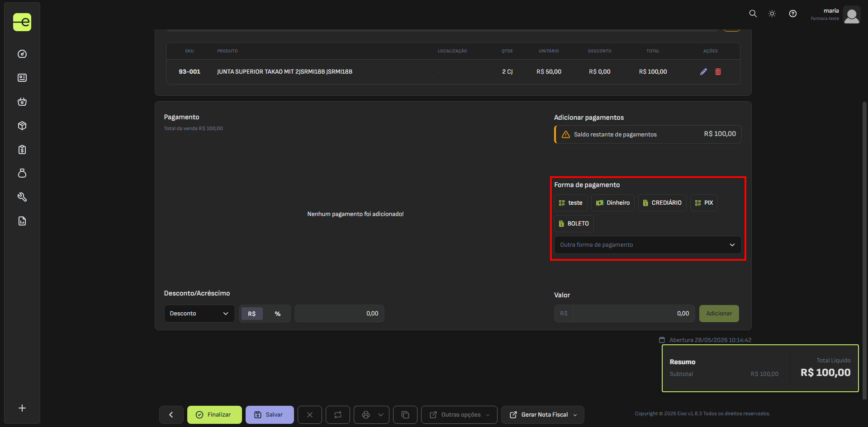
Task: Open the sales basket icon in sidebar
Action: point(22,102)
